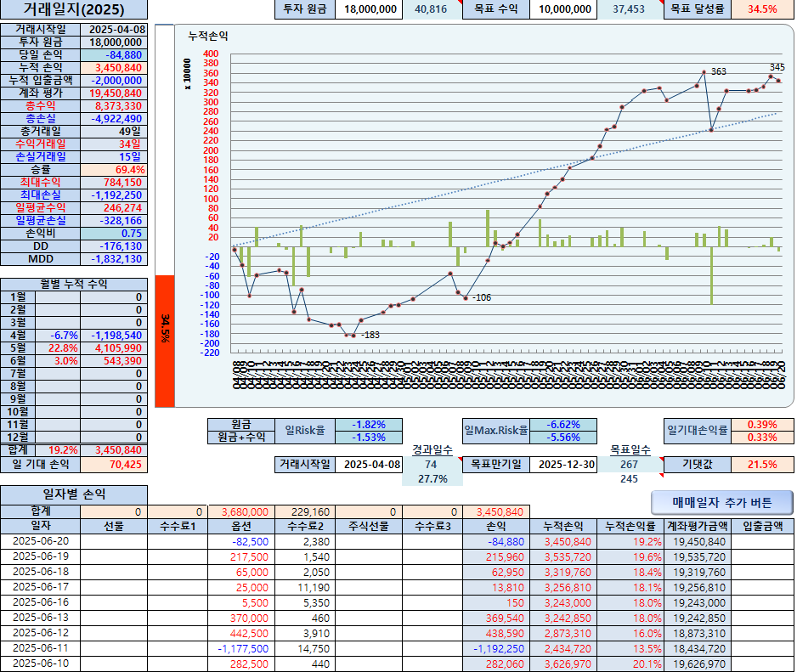Screen dimensions: 797x672
Task: Select the 목표일수 value 267
Action: 630,465
